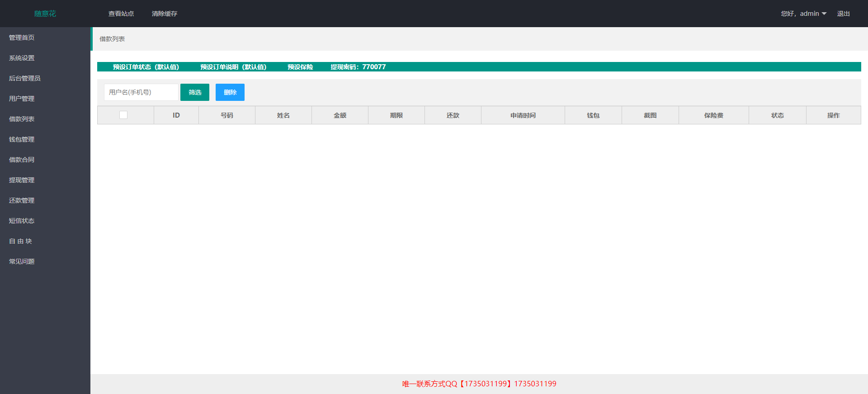
Task: Open the admin user dropdown arrow
Action: [824, 14]
